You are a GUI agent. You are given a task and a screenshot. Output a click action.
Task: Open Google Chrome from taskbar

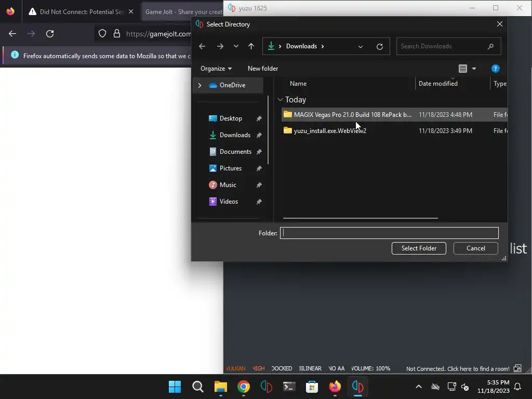tap(244, 387)
